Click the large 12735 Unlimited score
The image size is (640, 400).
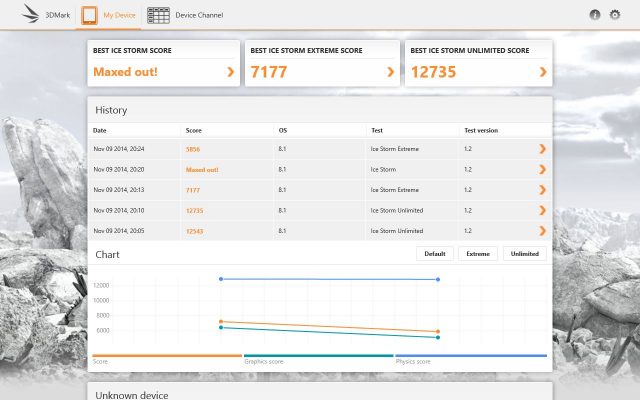point(433,72)
